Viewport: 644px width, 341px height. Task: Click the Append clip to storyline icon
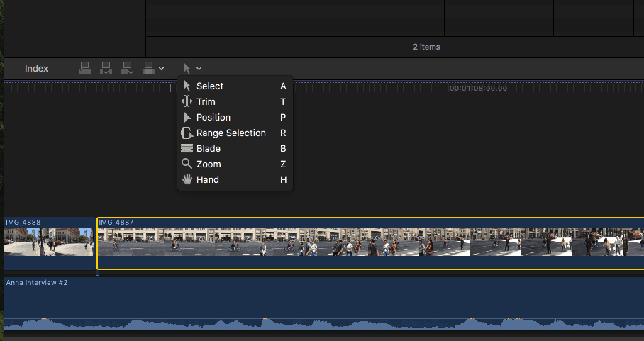coord(128,68)
